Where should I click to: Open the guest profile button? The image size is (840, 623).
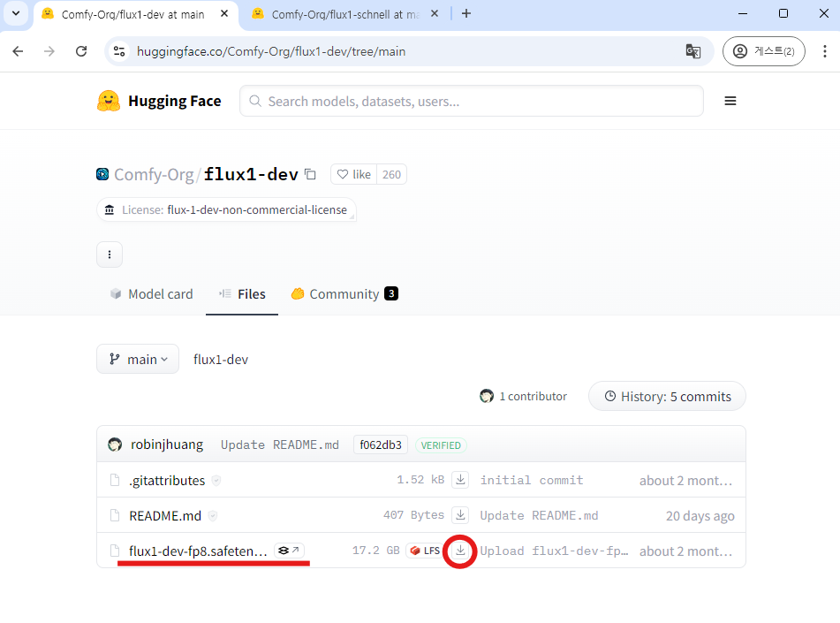click(763, 51)
